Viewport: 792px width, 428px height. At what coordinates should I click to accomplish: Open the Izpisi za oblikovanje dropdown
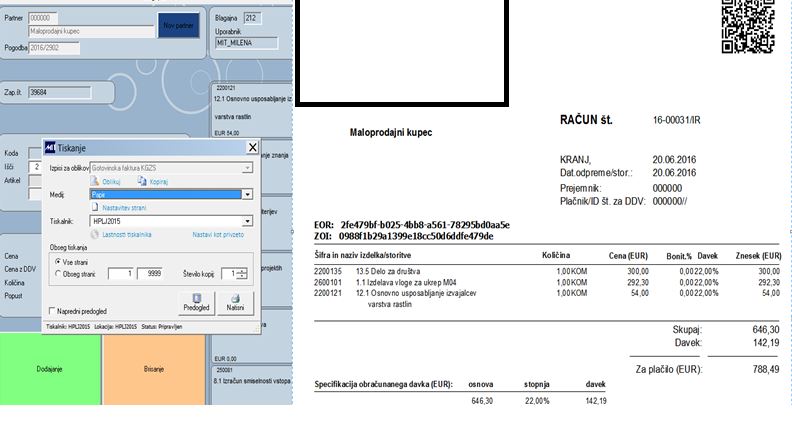click(x=248, y=167)
